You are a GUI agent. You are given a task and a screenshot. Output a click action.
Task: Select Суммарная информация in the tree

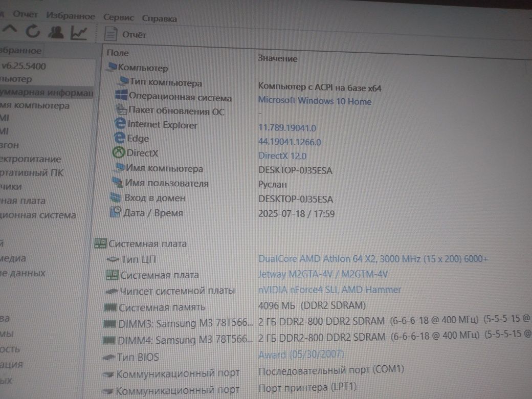tap(46, 92)
